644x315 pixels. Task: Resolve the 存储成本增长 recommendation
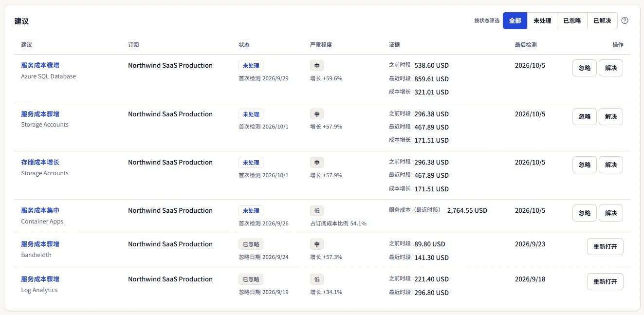click(611, 165)
